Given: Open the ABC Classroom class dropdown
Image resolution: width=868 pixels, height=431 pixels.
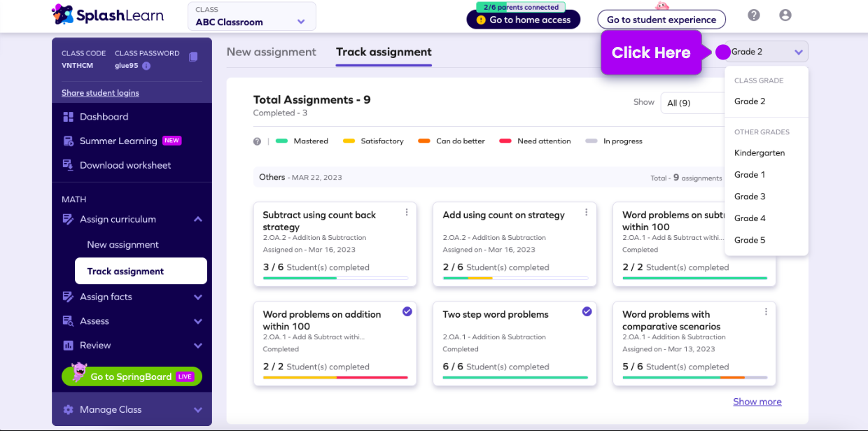Looking at the screenshot, I should (251, 16).
